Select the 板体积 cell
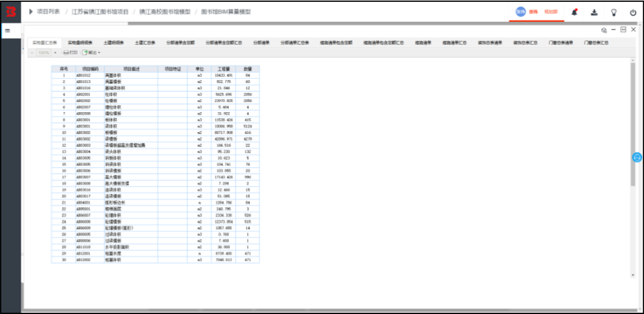This screenshot has height=314, width=644. (131, 120)
